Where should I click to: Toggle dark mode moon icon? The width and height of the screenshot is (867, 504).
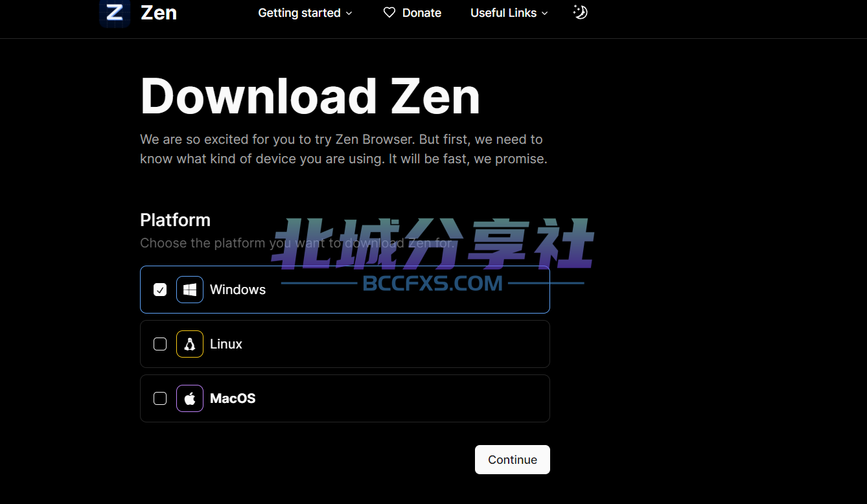(580, 12)
